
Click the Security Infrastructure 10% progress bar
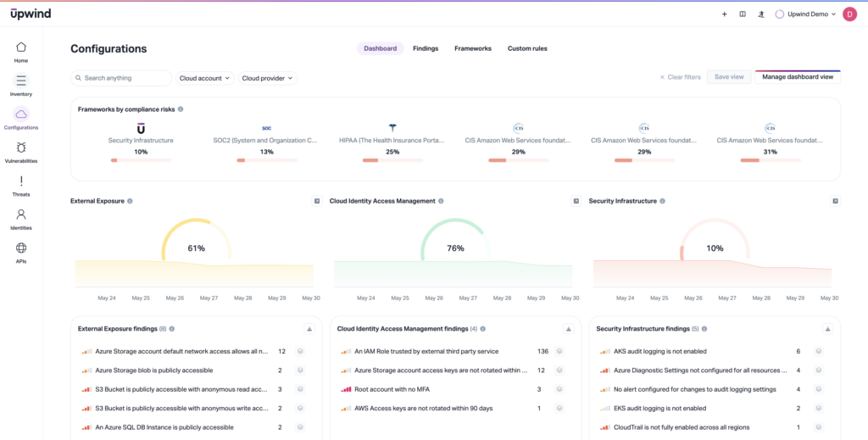pyautogui.click(x=141, y=160)
